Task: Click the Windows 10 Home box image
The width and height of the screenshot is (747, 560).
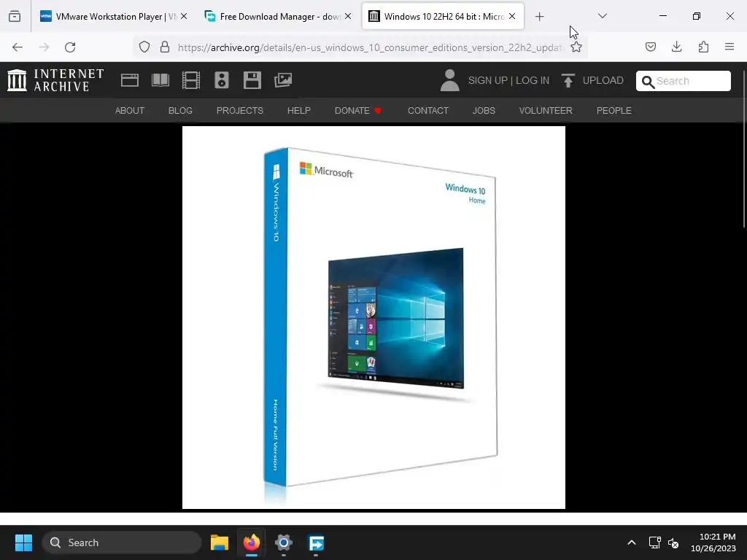Action: click(373, 318)
